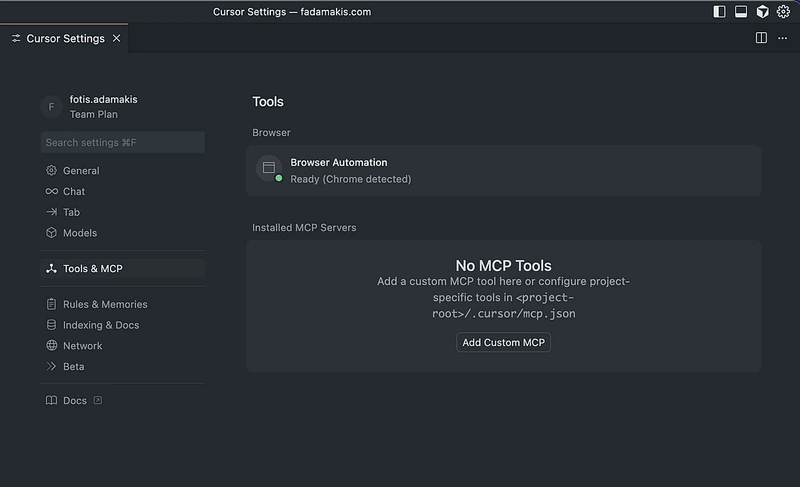Click the 'Team Plan' label

(94, 115)
